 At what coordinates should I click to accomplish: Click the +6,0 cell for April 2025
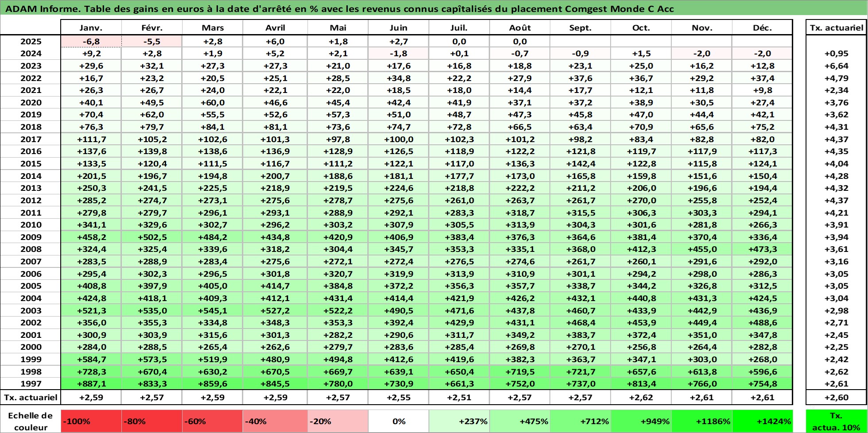275,41
